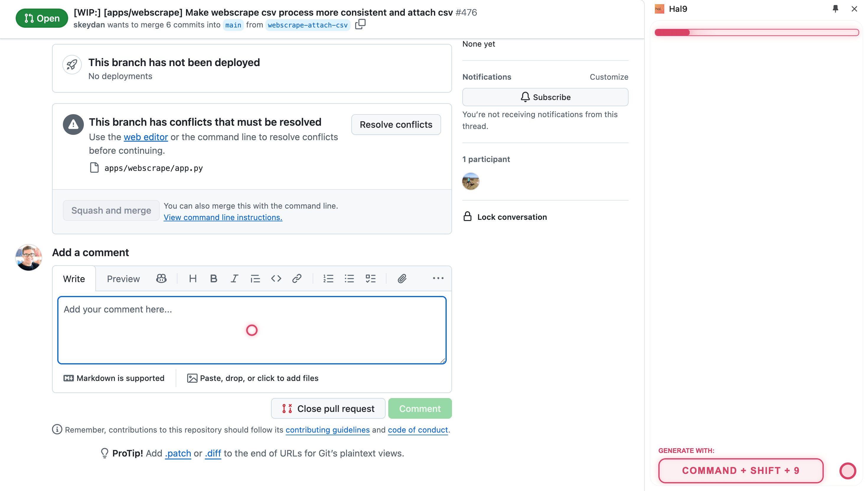868x491 pixels.
Task: Select the Write tab
Action: tap(74, 279)
